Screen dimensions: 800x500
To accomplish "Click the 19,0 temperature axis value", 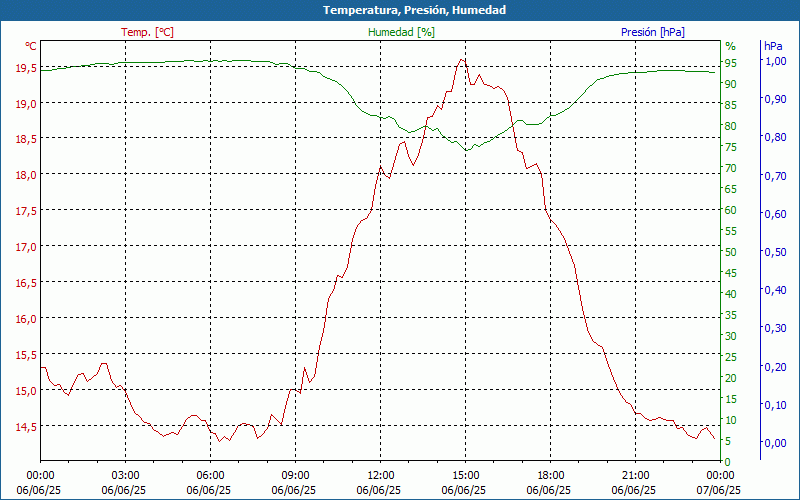I will pyautogui.click(x=28, y=104).
